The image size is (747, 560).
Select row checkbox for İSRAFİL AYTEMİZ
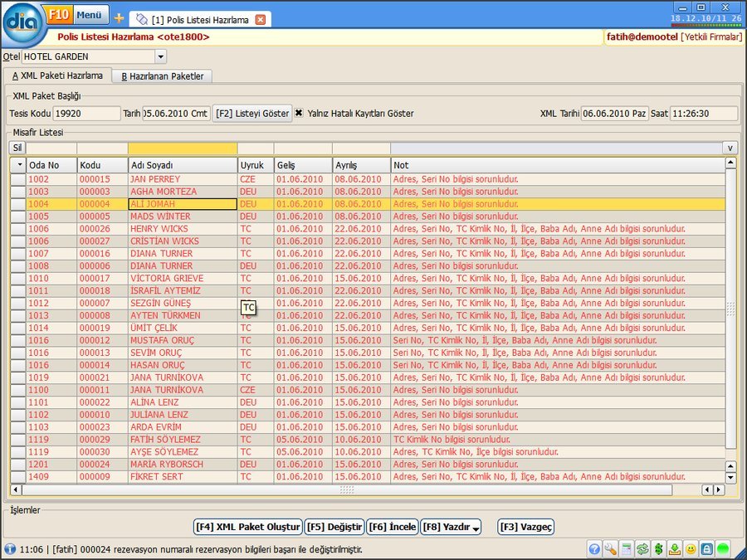[18, 290]
